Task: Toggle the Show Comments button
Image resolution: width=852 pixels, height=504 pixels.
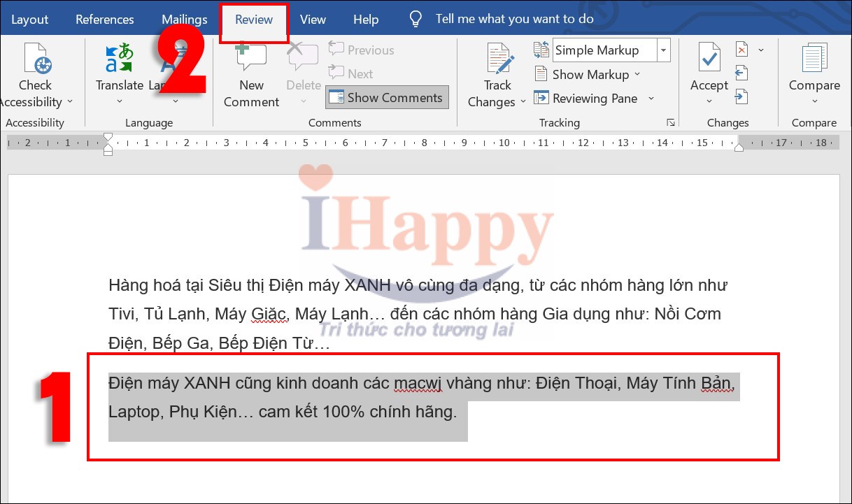Action: pyautogui.click(x=387, y=98)
